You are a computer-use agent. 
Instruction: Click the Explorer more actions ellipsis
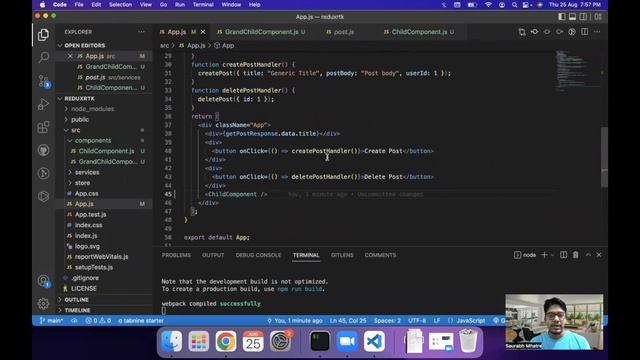(x=141, y=32)
